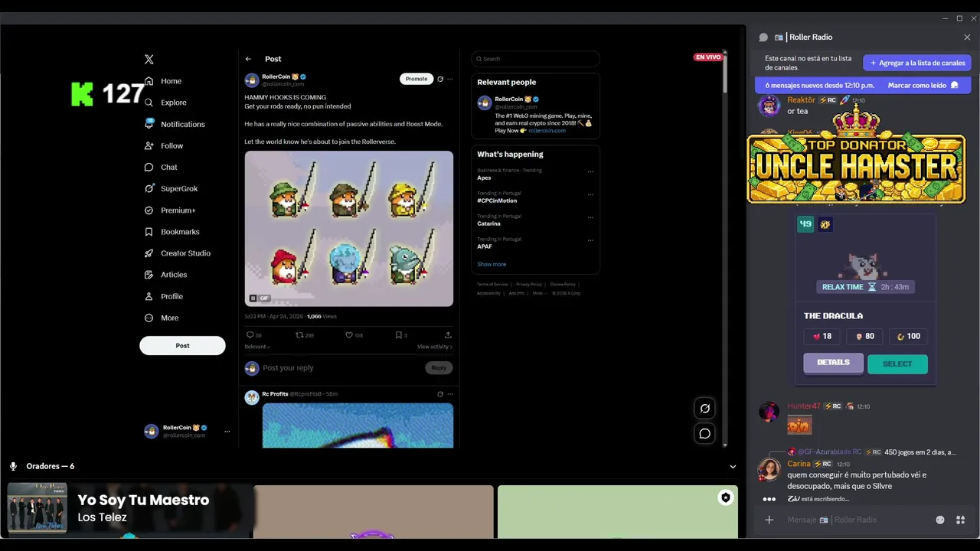
Task: Click the share icon under the post
Action: [x=448, y=335]
